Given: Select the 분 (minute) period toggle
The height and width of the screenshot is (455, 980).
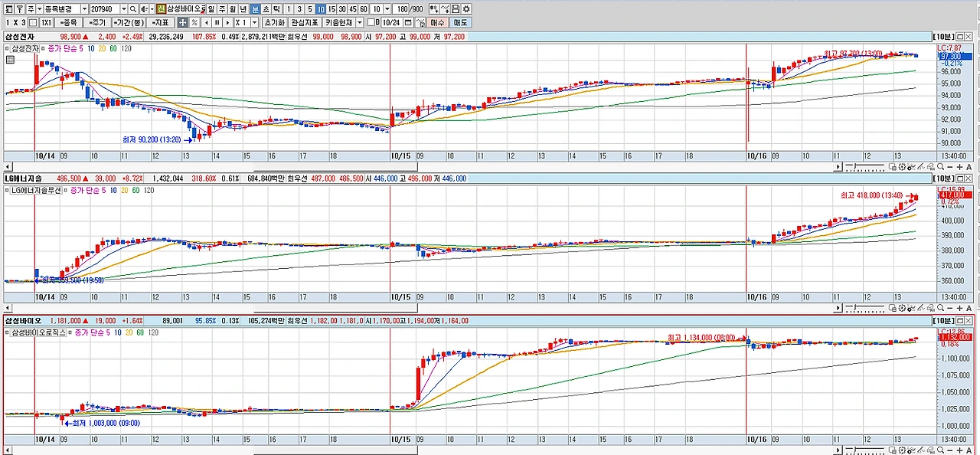Looking at the screenshot, I should (x=256, y=8).
